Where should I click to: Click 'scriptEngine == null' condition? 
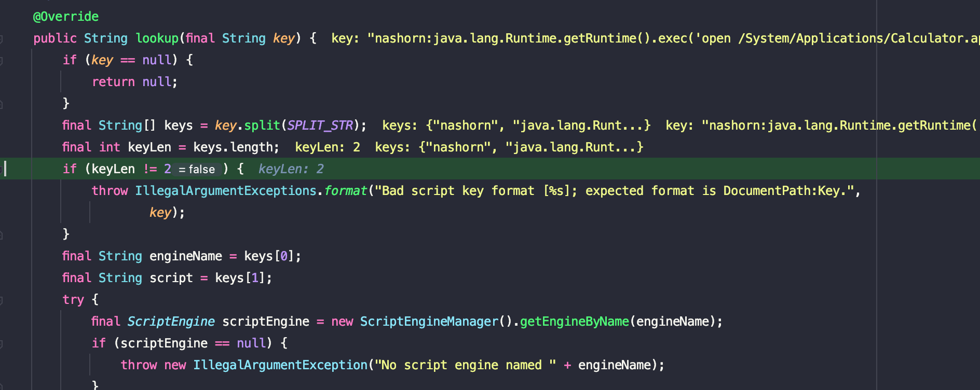pos(193,343)
